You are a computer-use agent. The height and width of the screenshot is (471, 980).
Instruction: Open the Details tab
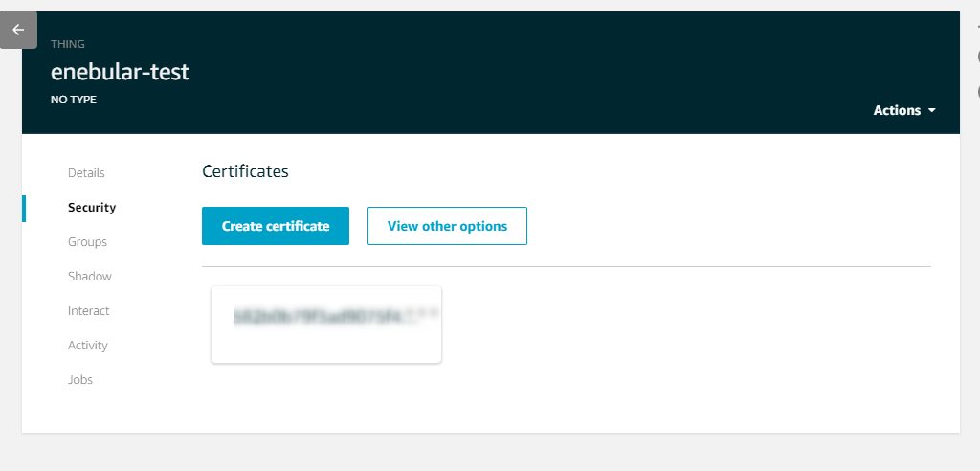point(86,173)
